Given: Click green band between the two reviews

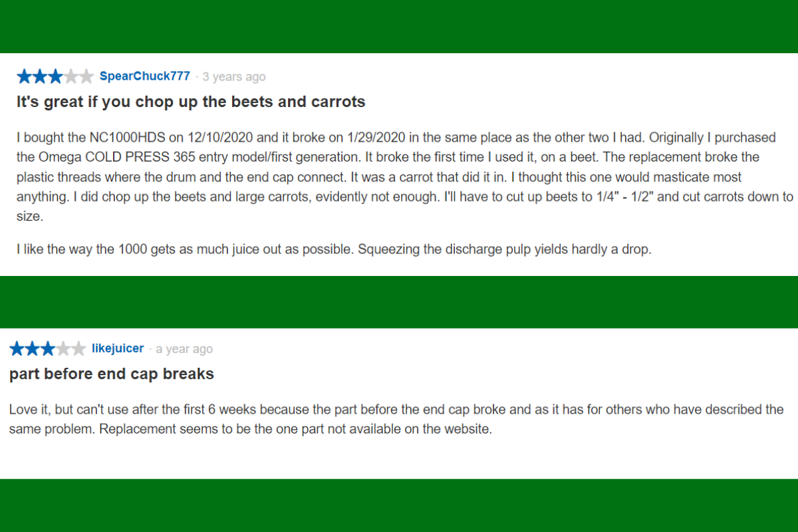Looking at the screenshot, I should (x=399, y=302).
